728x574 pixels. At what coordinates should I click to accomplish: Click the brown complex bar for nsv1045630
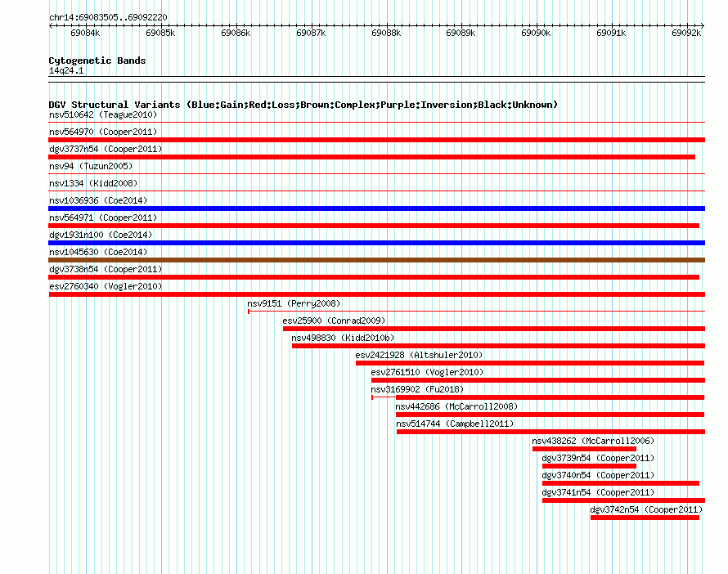[376, 260]
